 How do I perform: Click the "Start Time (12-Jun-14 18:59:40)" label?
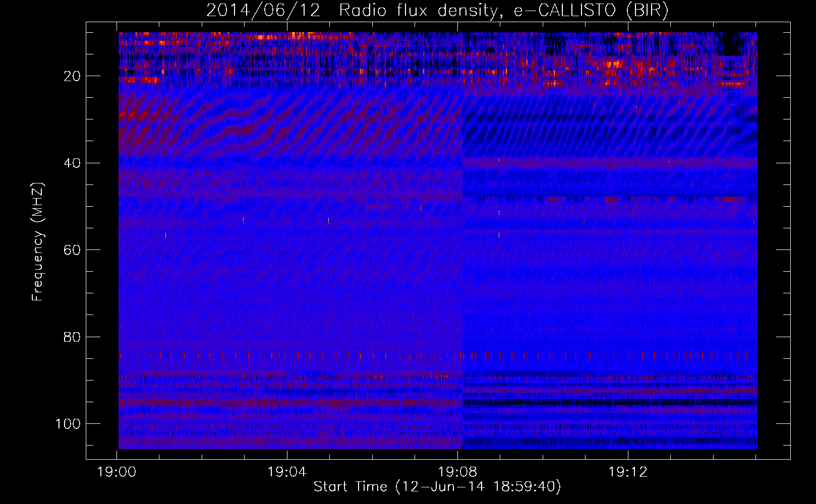437,487
